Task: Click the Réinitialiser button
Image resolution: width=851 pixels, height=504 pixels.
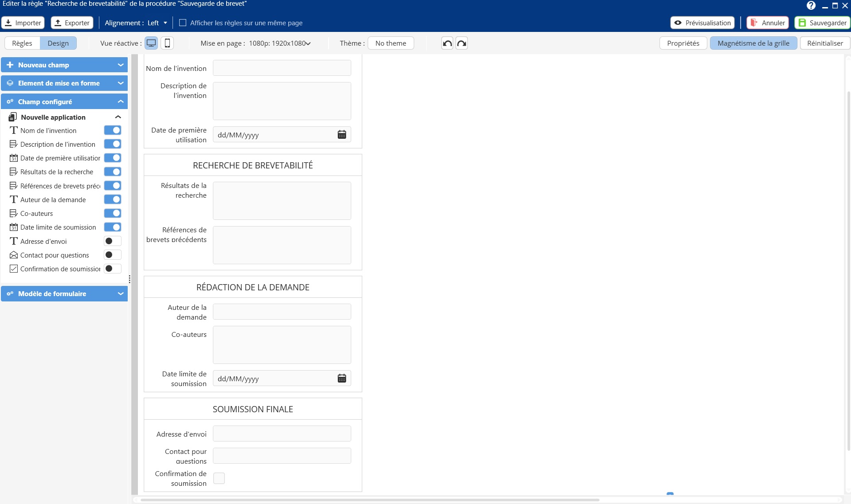Action: click(x=825, y=43)
